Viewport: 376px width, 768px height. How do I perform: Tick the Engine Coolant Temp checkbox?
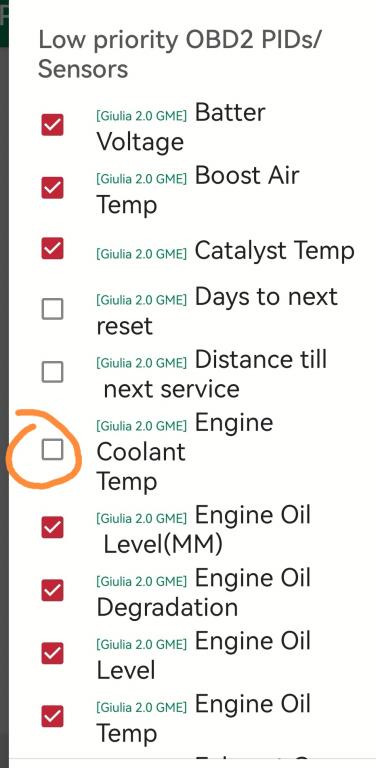(x=52, y=450)
